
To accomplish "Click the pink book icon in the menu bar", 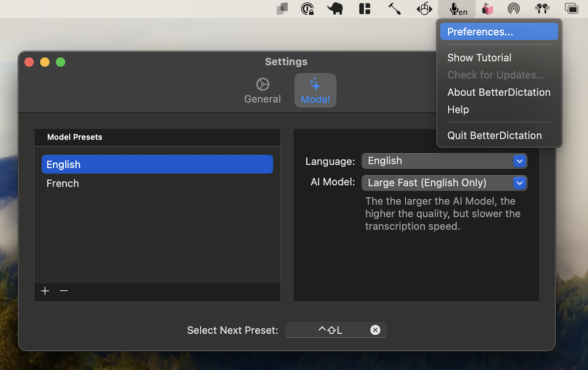I will [487, 9].
